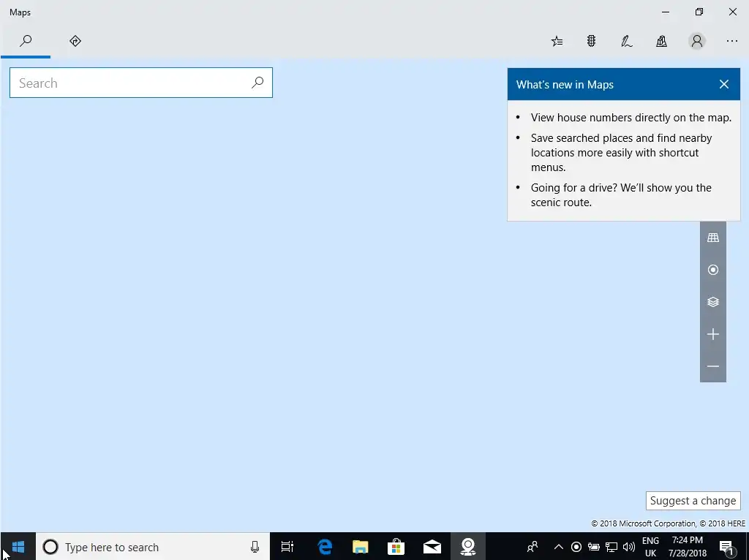Open the Windows Ink pen toolbar
Viewport: 749px width, 560px height.
626,42
